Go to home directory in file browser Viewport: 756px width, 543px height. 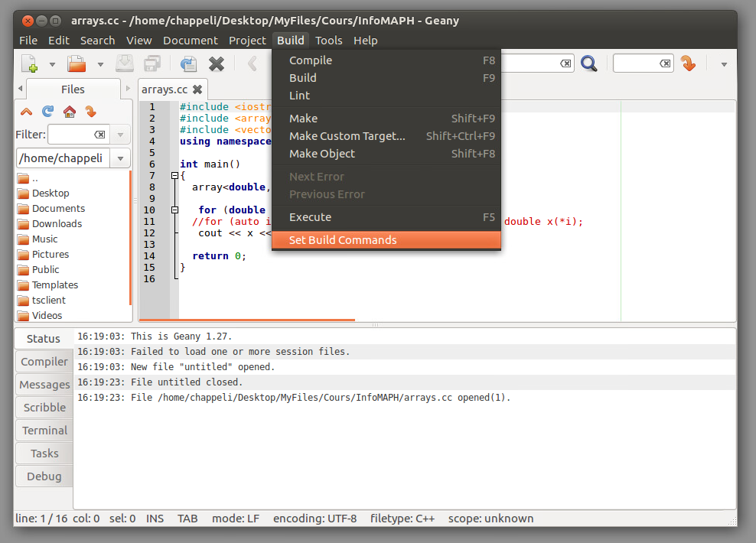tap(70, 112)
